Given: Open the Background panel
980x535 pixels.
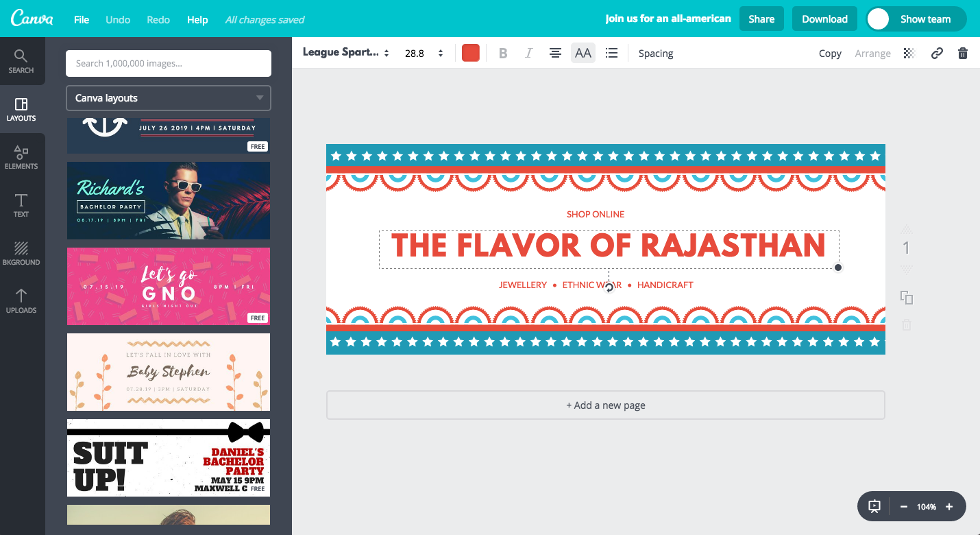Looking at the screenshot, I should [x=21, y=252].
